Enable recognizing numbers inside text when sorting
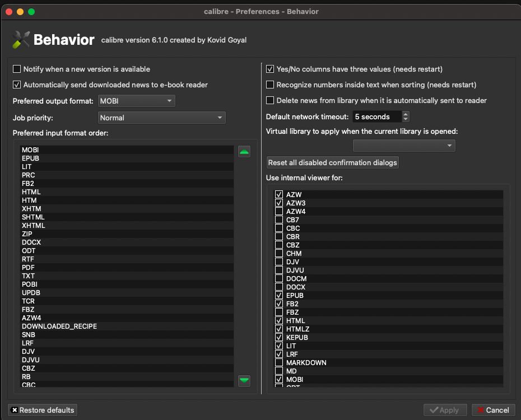 pyautogui.click(x=270, y=85)
